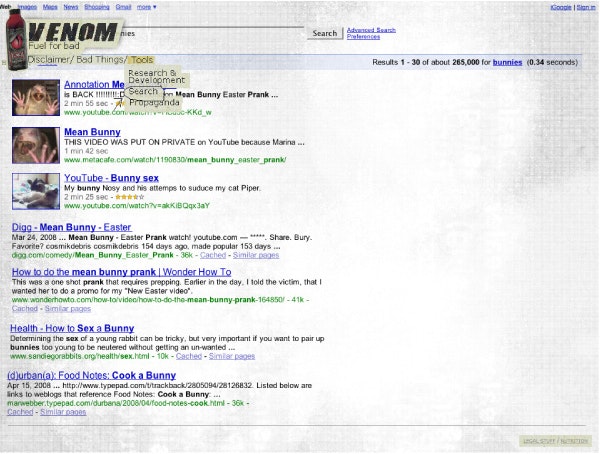Click inside the search query field
This screenshot has width=600, height=454.
click(x=214, y=33)
